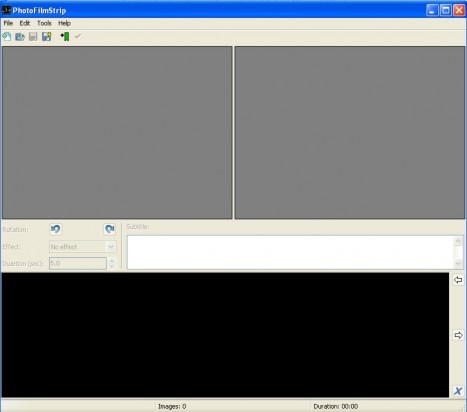This screenshot has width=467, height=412.
Task: Open the Help menu
Action: 64,23
